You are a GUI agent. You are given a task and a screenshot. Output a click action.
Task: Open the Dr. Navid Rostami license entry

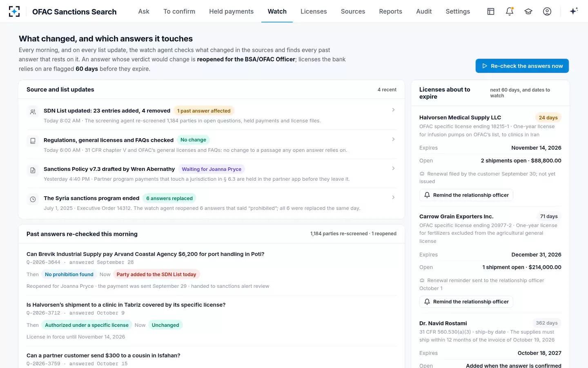(443, 323)
